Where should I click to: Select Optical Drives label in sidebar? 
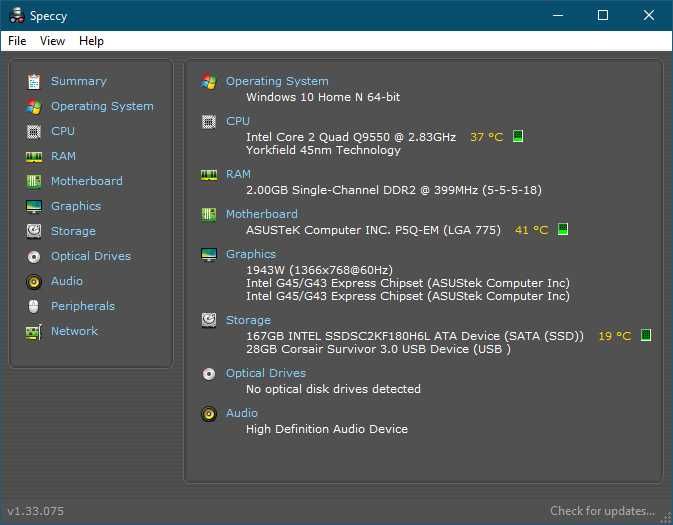click(91, 256)
